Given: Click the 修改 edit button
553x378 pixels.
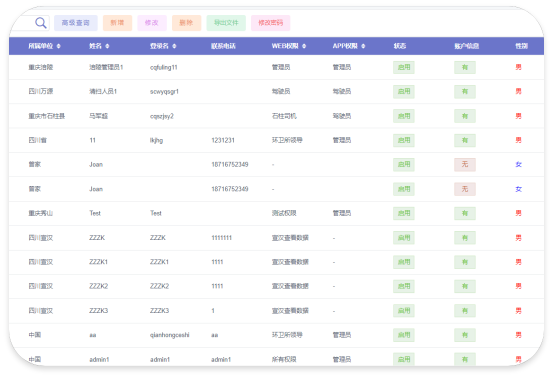Looking at the screenshot, I should click(x=152, y=23).
